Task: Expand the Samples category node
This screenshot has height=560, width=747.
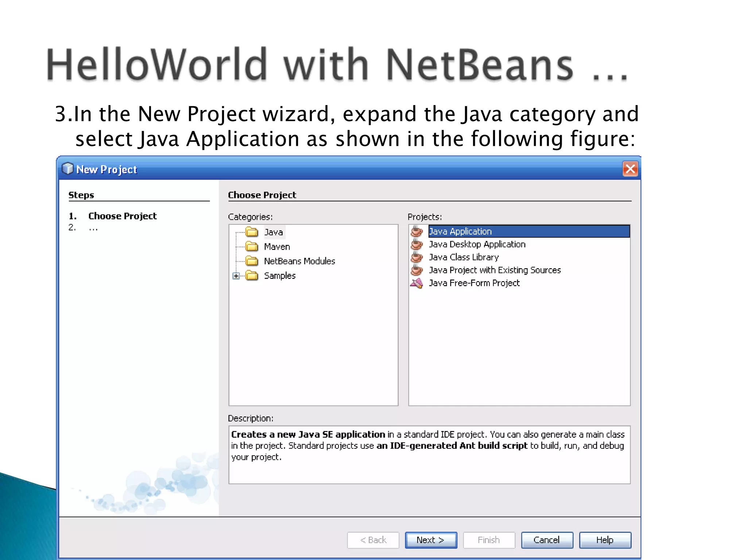Action: (x=236, y=276)
